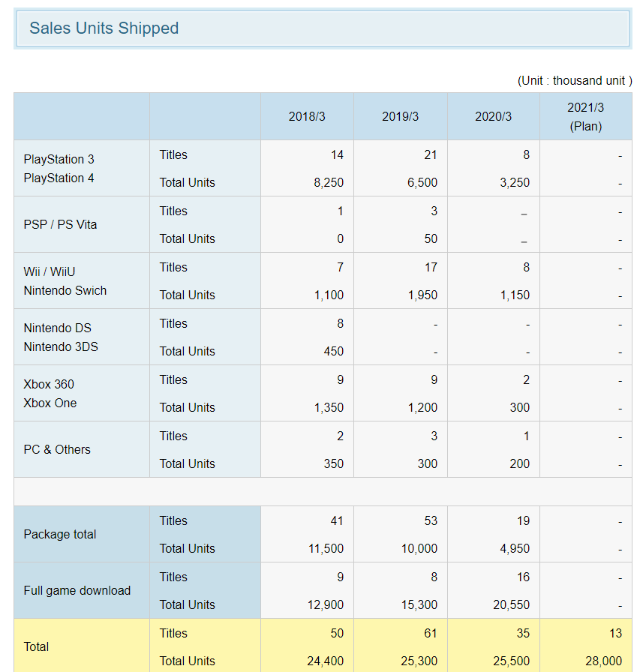This screenshot has height=672, width=643.
Task: Click the 41 Package total titles value
Action: tap(337, 520)
